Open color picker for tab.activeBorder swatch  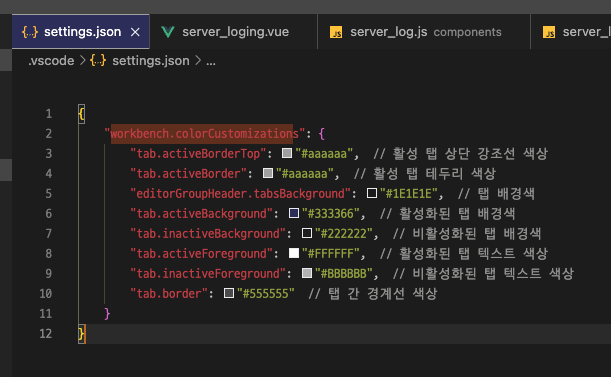click(x=268, y=173)
